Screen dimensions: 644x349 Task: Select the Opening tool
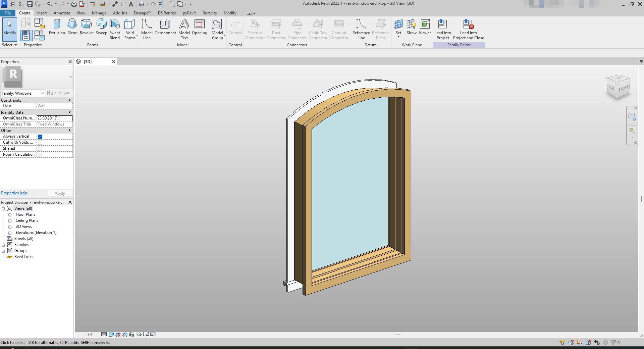tap(200, 27)
